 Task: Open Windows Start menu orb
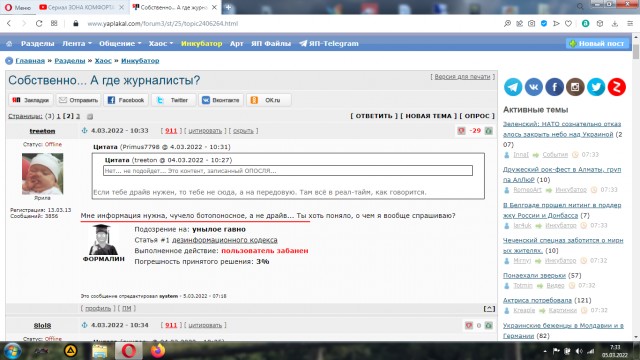[12, 351]
